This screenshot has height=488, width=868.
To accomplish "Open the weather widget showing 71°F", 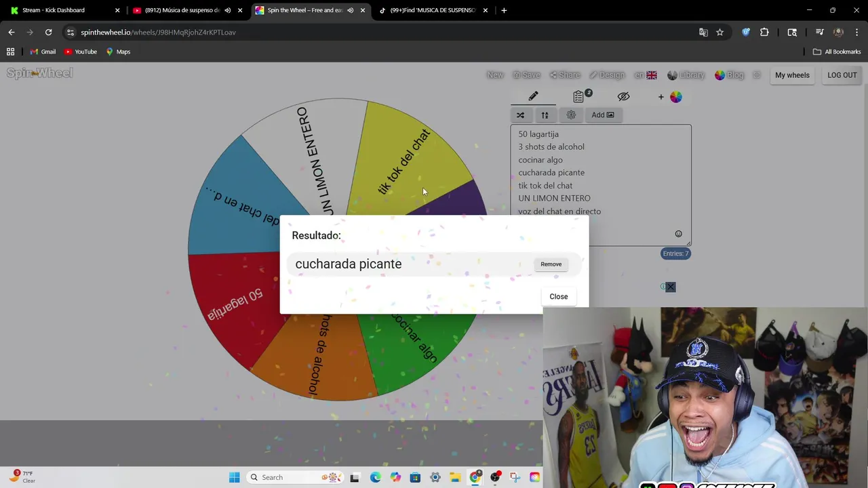I will (x=22, y=476).
